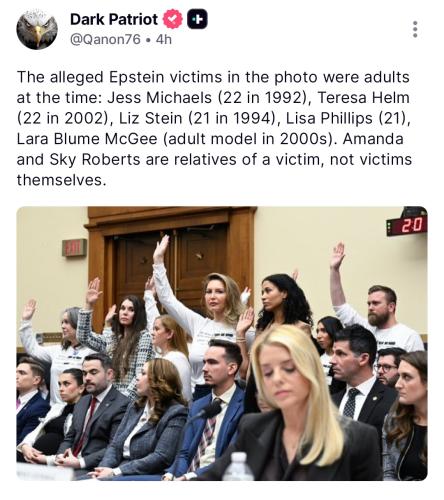Select the name Jess Michaels in post
Screen dimensions: 444x500
click(159, 98)
